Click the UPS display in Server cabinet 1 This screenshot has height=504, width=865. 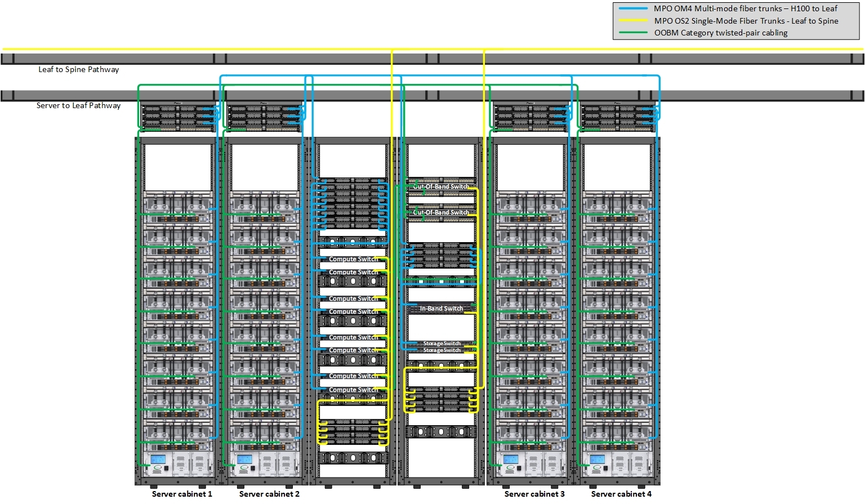pyautogui.click(x=159, y=460)
